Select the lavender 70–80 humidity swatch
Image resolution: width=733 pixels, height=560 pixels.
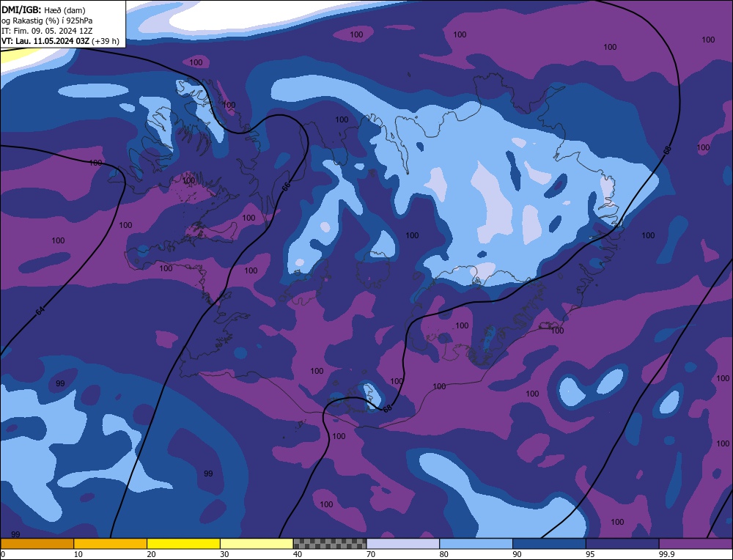(403, 544)
